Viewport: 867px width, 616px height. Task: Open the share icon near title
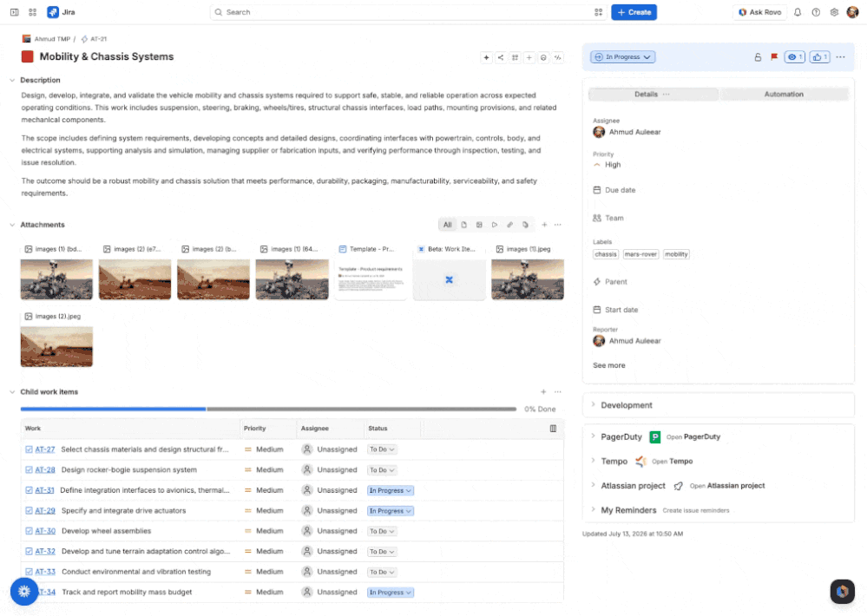[x=501, y=57]
